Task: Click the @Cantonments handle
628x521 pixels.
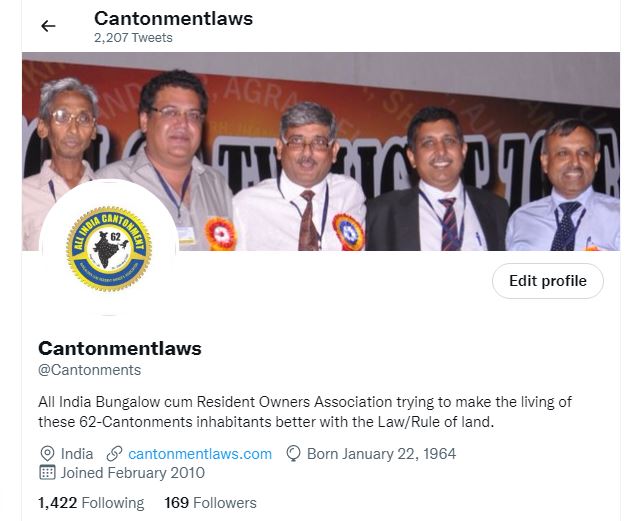Action: [x=89, y=370]
